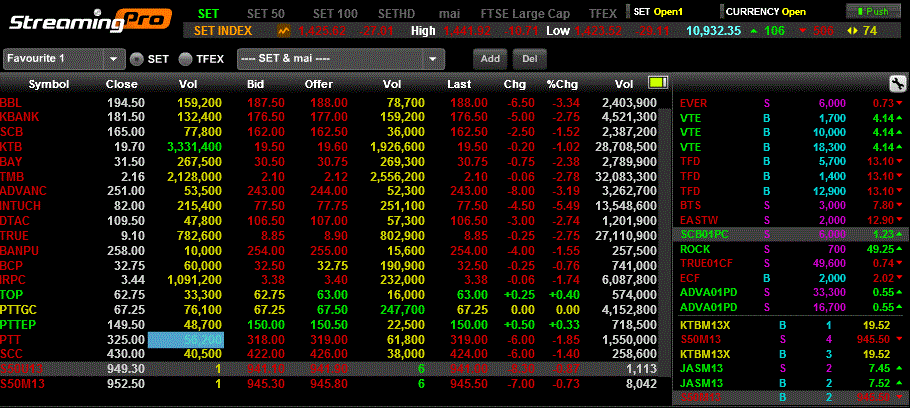Select the PTTEP symbol

click(19, 324)
